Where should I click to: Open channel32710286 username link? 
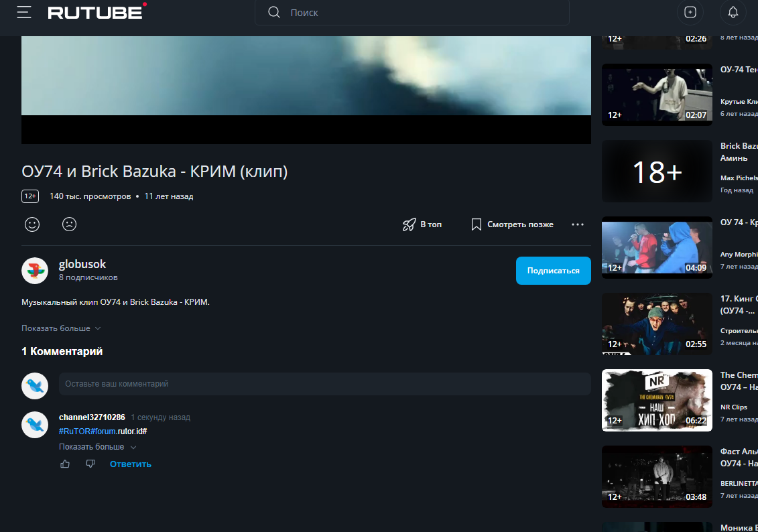(92, 417)
